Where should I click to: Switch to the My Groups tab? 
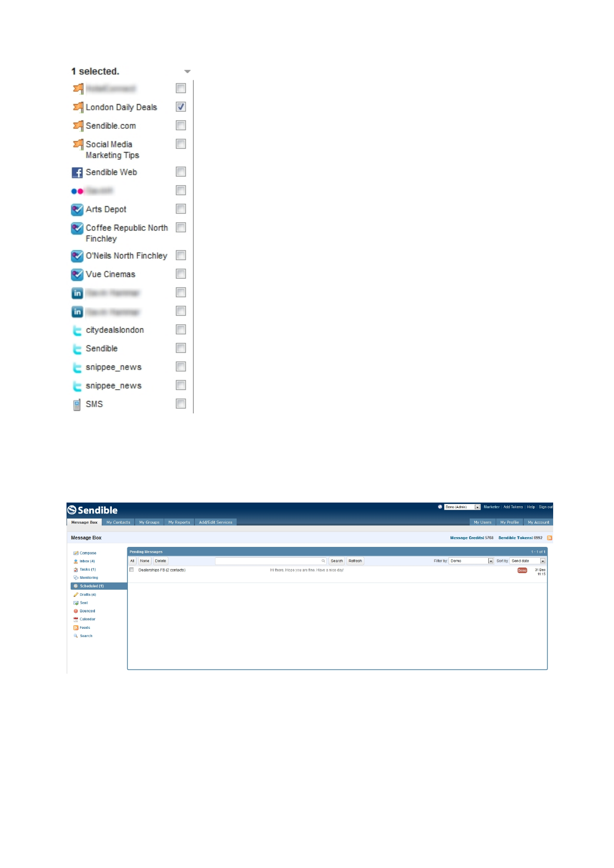150,522
